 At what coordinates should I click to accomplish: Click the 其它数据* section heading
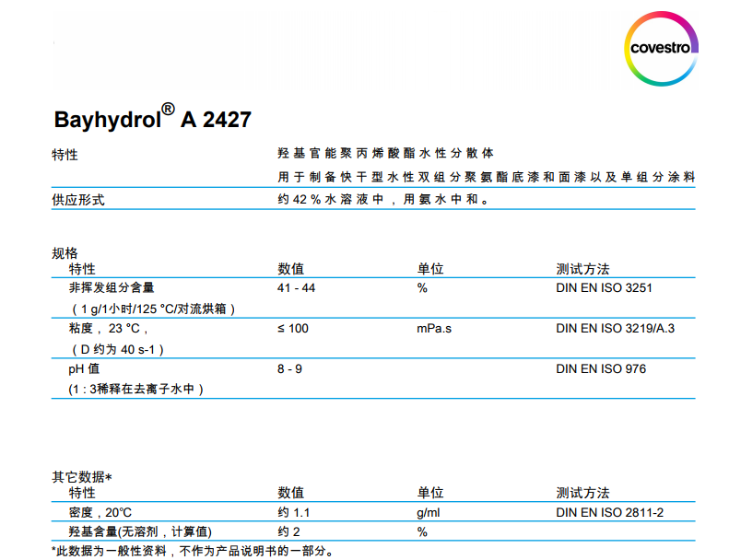(81, 477)
